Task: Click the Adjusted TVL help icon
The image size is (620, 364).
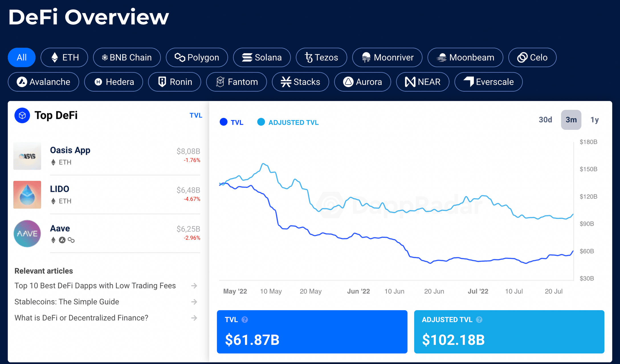Action: [x=479, y=320]
